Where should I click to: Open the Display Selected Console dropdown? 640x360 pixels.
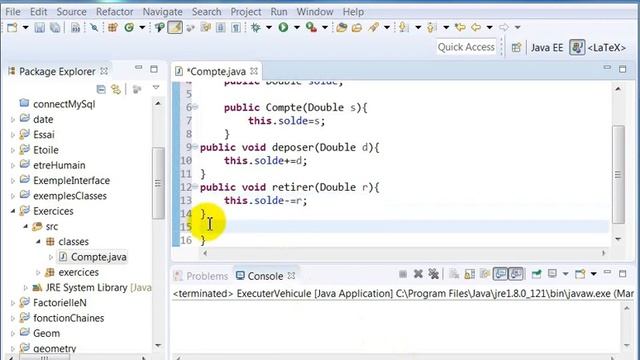(x=566, y=274)
